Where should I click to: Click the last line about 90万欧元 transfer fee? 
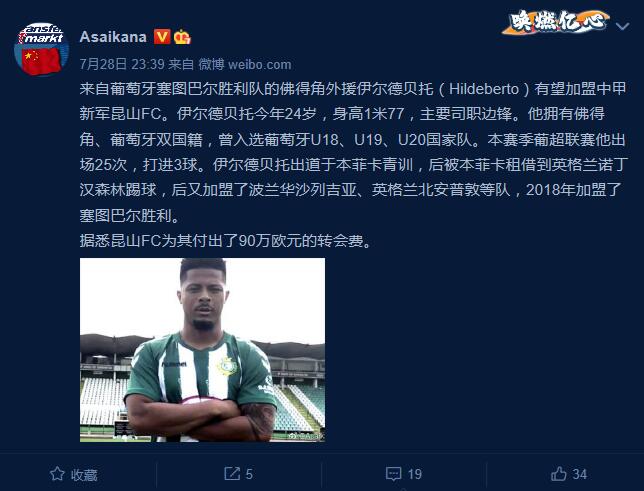(x=225, y=241)
